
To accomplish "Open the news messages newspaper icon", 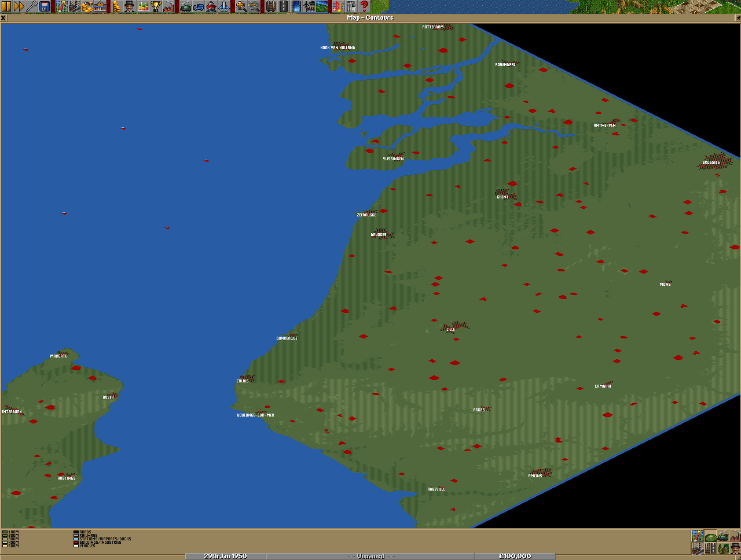I will click(351, 7).
